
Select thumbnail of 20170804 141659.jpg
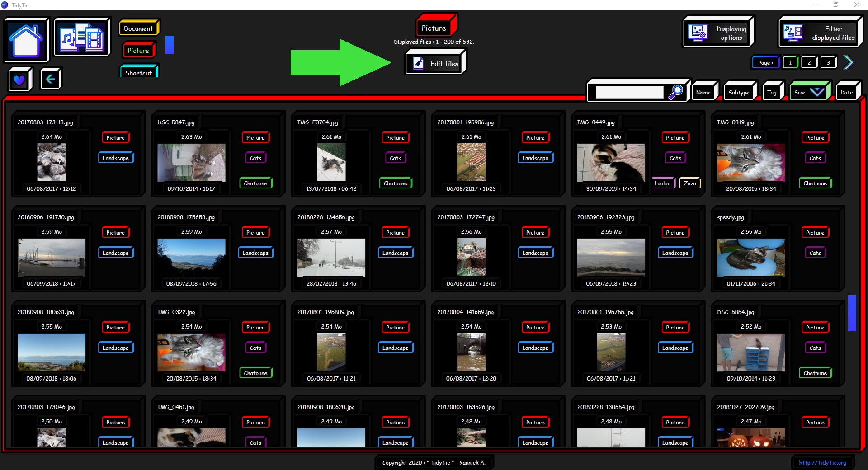(x=471, y=352)
